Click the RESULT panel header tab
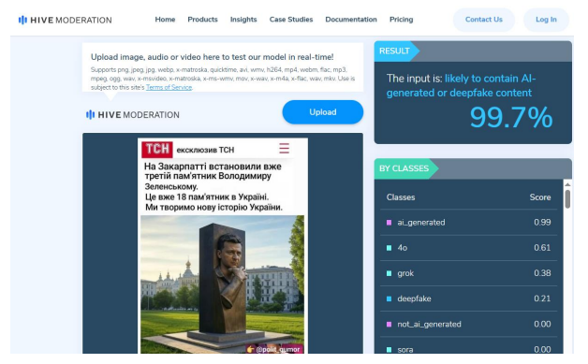The image size is (588, 364). click(x=396, y=51)
